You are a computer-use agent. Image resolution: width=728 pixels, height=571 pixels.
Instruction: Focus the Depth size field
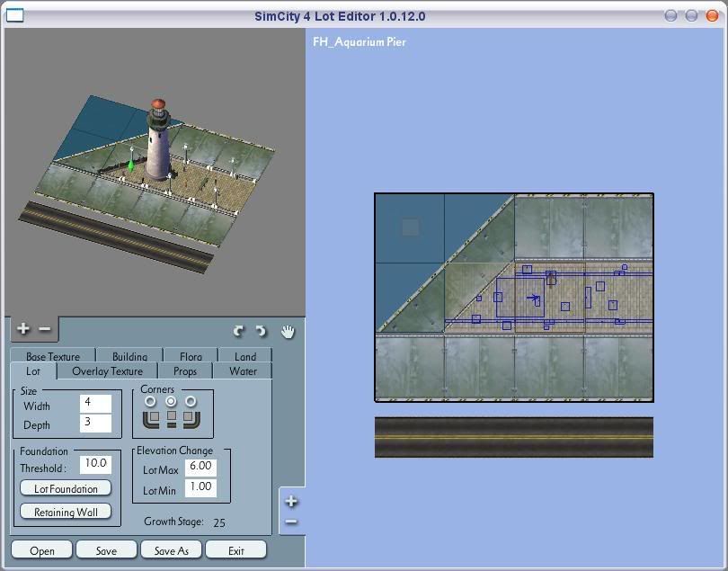[x=95, y=424]
